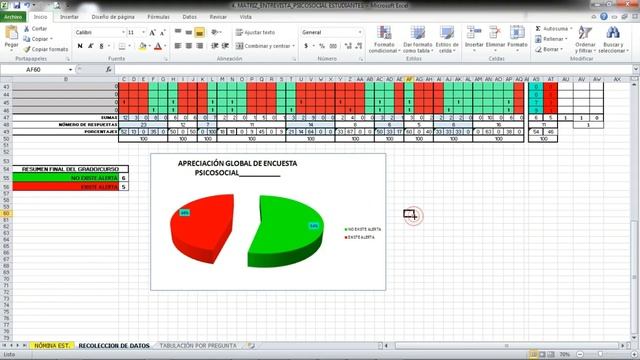
Task: Click the Pegar paste icon
Action: pyautogui.click(x=11, y=33)
